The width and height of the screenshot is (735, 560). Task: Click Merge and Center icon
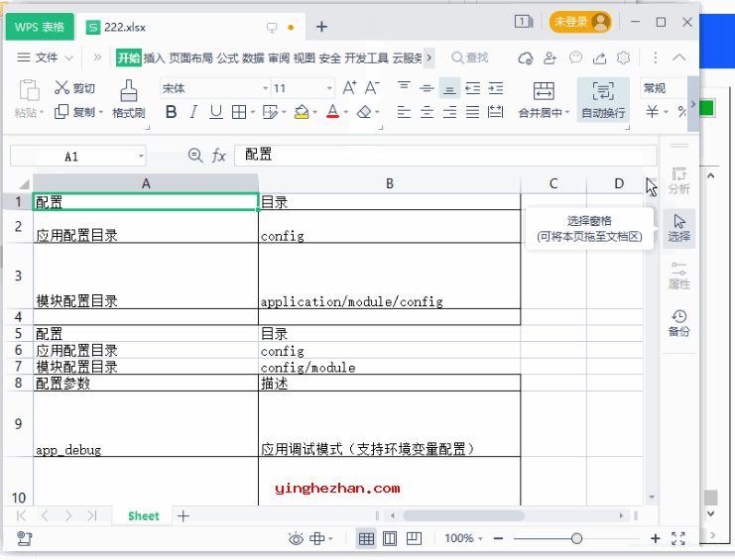544,91
